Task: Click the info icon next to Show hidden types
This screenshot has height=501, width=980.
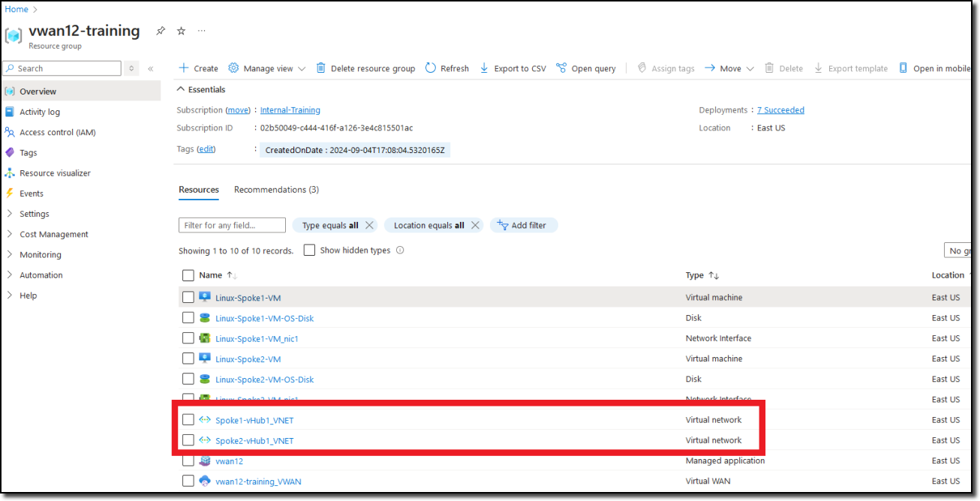Action: 400,250
